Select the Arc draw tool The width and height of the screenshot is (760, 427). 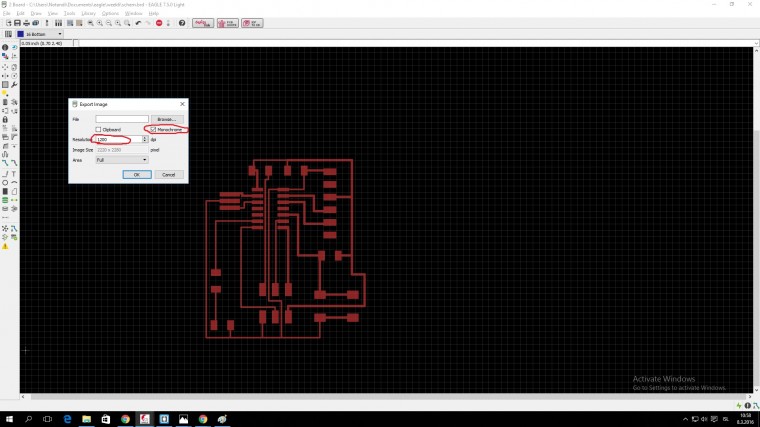(14, 183)
